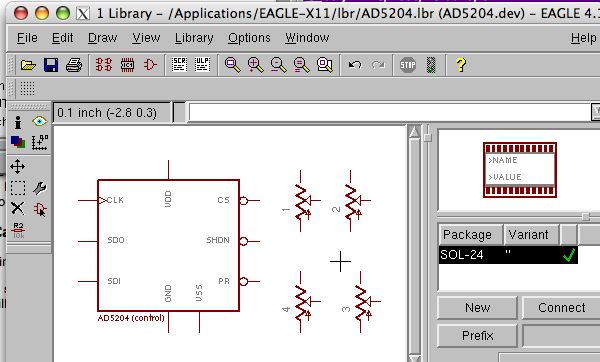Viewport: 600px width, 362px height.
Task: Toggle the Show eye tool
Action: click(40, 122)
